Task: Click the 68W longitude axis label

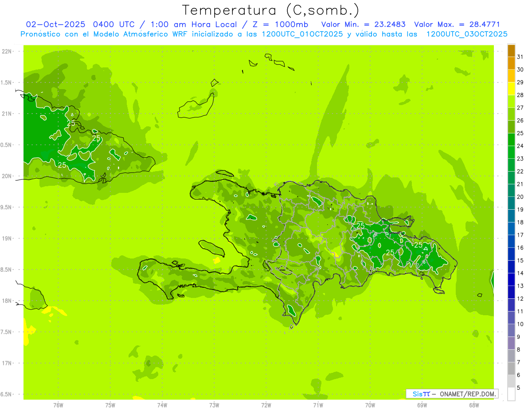Action: [x=473, y=405]
